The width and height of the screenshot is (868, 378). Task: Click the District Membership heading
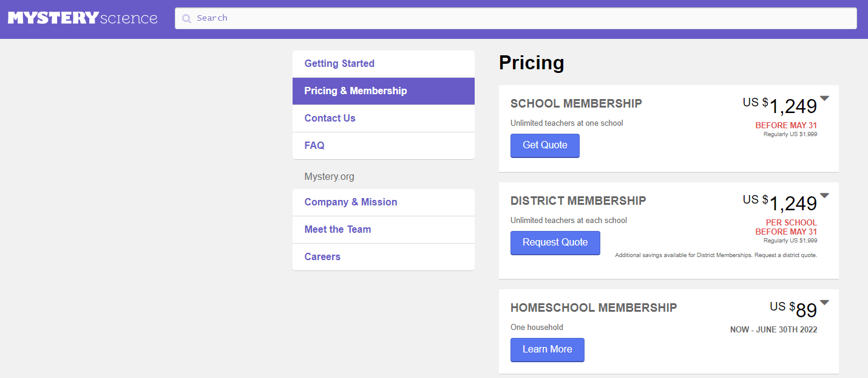click(x=578, y=201)
